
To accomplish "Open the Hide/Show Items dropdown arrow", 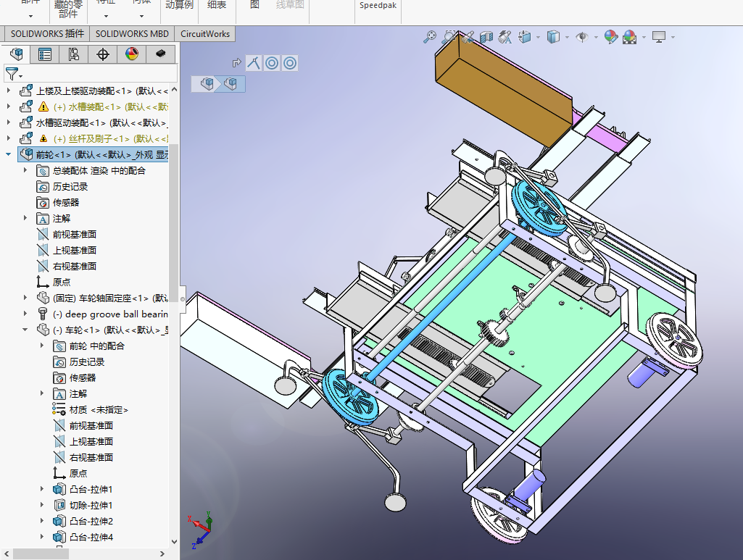I will tap(596, 38).
